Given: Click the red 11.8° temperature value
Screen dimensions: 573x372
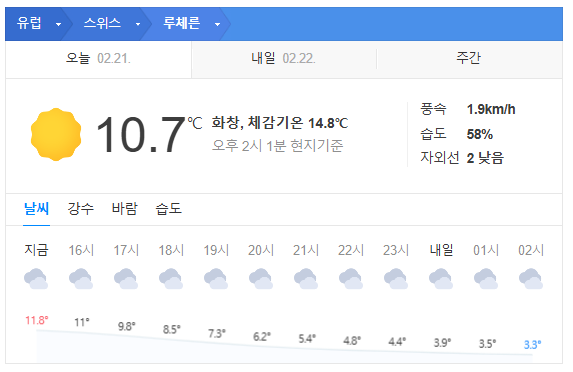Looking at the screenshot, I should [37, 320].
